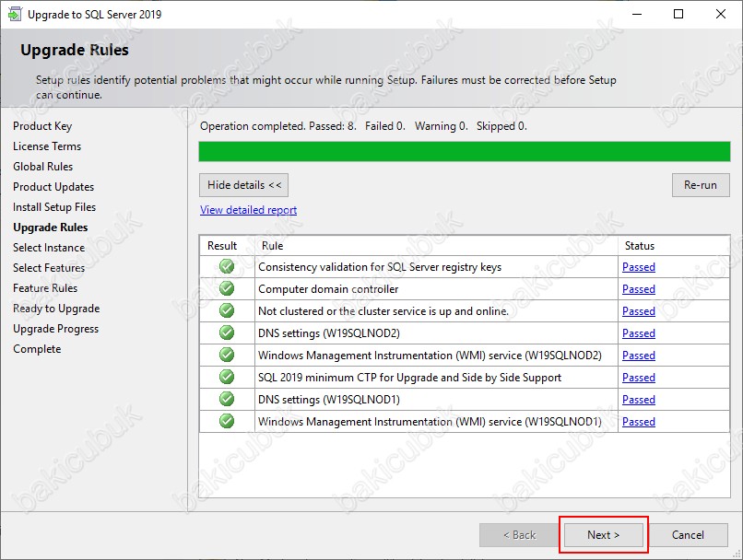743x560 pixels.
Task: Click green check icon for Not clustered rule
Action: (x=227, y=310)
